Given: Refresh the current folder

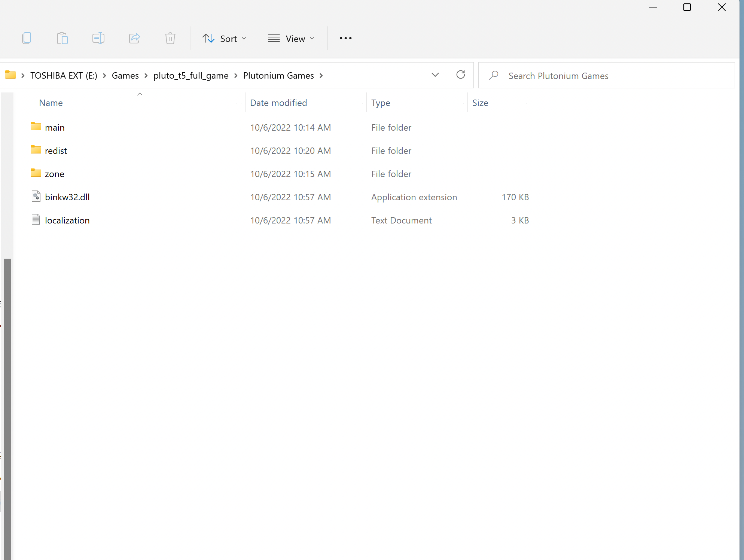Looking at the screenshot, I should (x=461, y=75).
